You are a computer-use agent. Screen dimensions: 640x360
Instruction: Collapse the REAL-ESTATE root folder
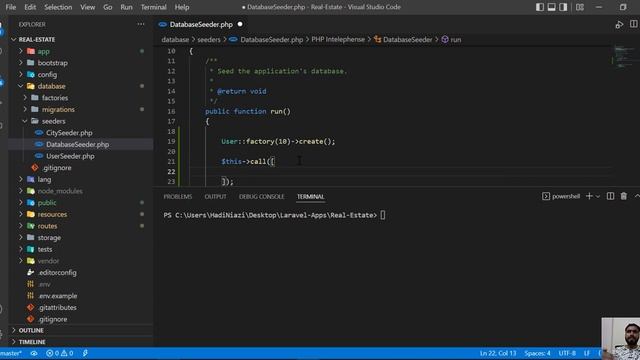(x=13, y=40)
